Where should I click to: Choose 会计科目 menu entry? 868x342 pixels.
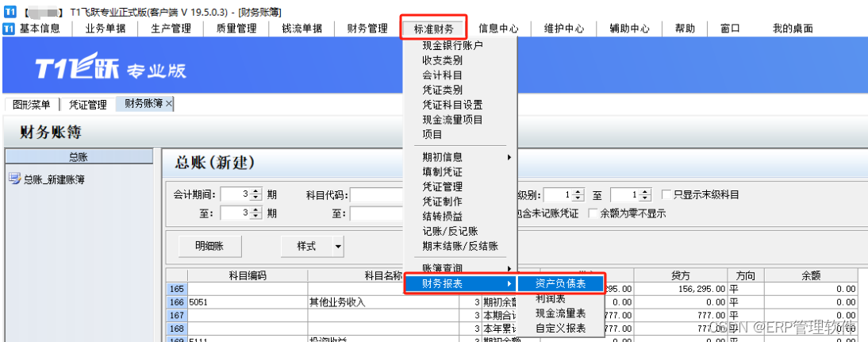[x=442, y=75]
